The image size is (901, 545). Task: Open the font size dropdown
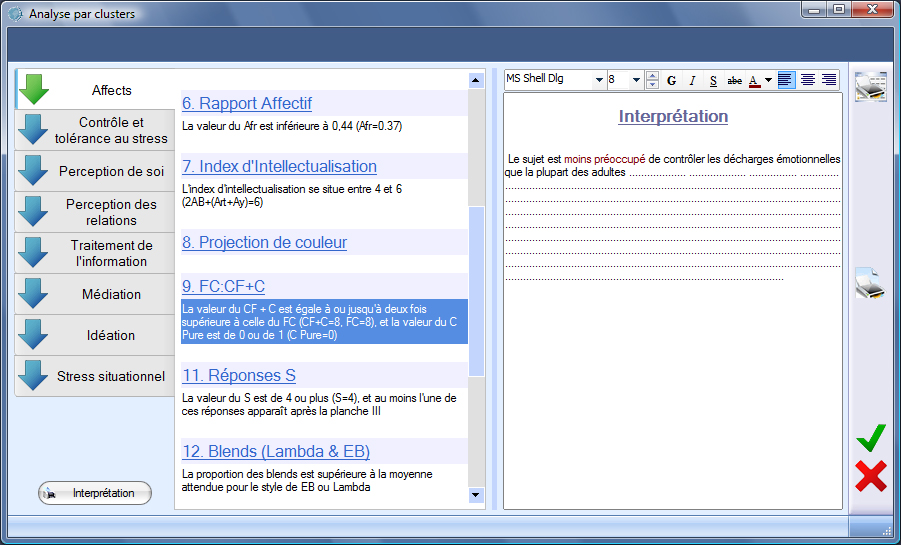(637, 80)
